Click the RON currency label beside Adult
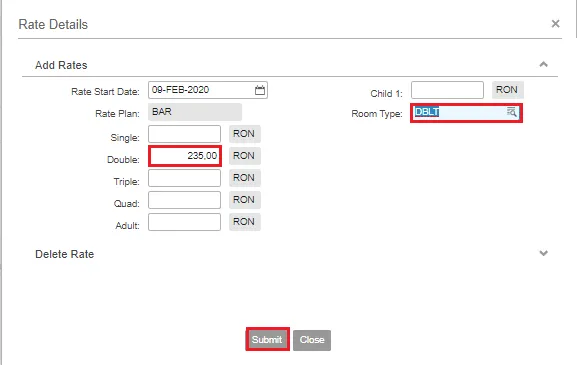577x365 pixels. (244, 222)
